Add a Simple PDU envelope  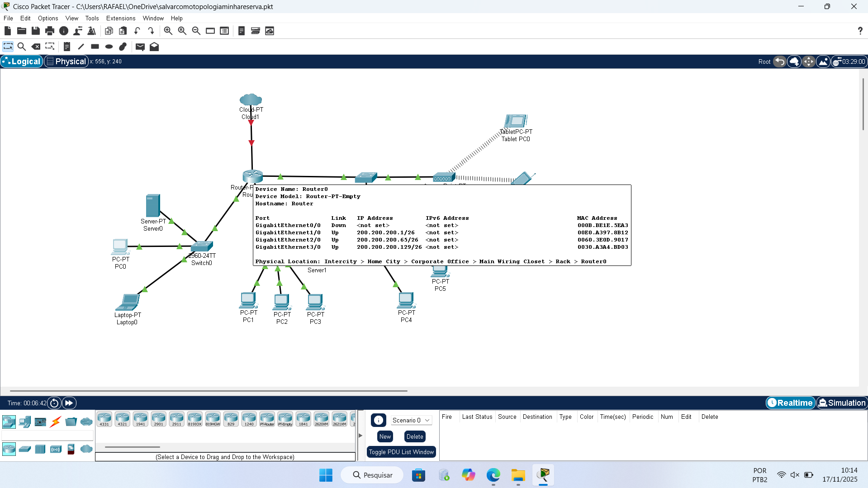point(140,47)
